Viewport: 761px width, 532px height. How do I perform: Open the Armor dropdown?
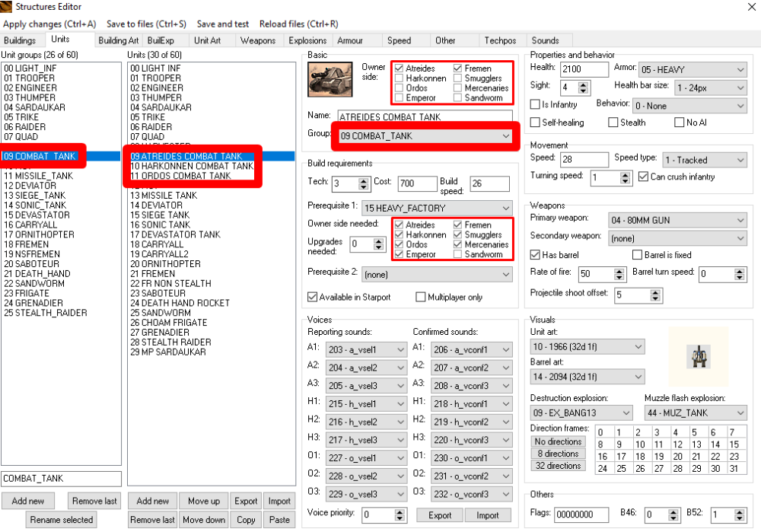(x=691, y=70)
